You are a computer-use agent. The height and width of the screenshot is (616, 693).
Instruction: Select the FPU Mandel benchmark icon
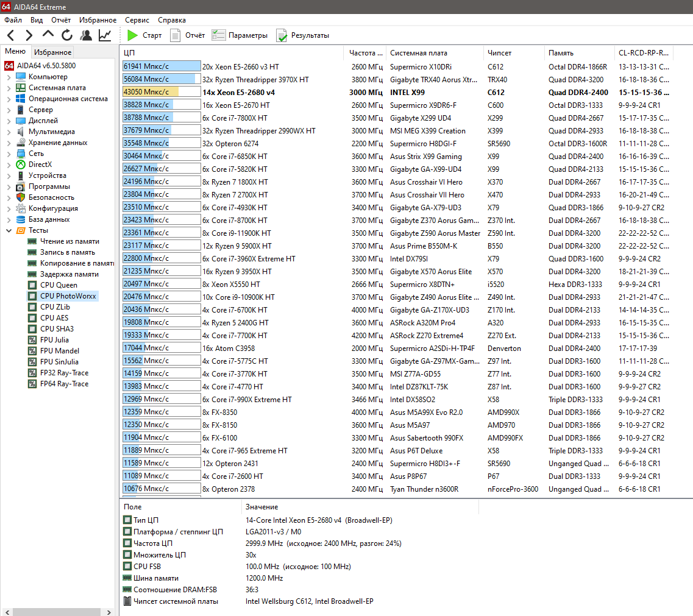[x=32, y=351]
